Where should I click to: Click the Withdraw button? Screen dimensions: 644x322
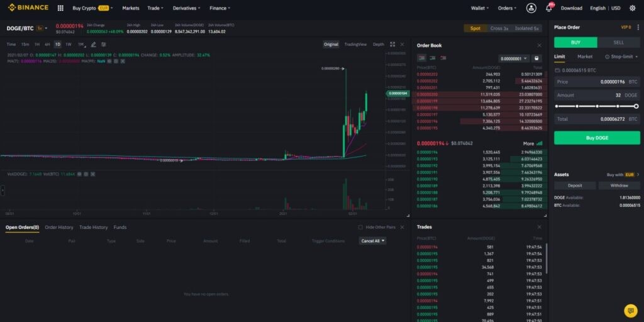pos(619,186)
